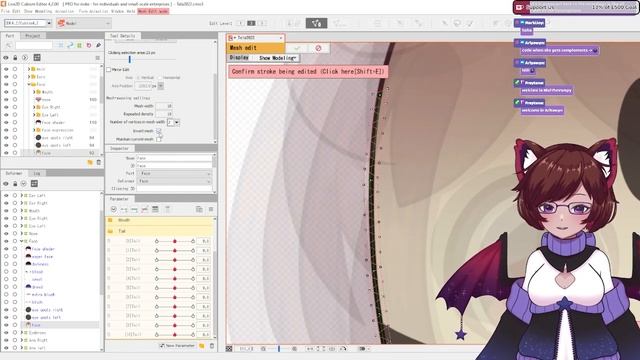Expand the Ears folder in Part list
The height and width of the screenshot is (360, 640).
[x=29, y=77]
